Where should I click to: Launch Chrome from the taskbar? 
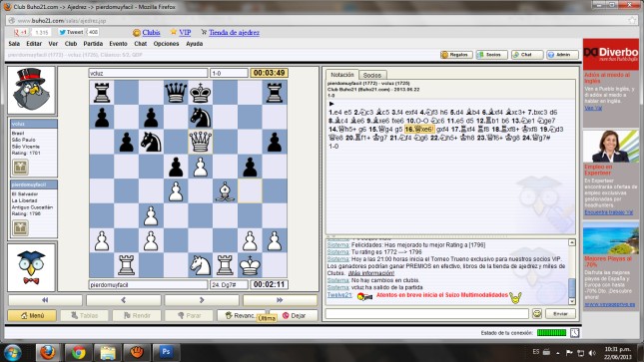tap(78, 352)
